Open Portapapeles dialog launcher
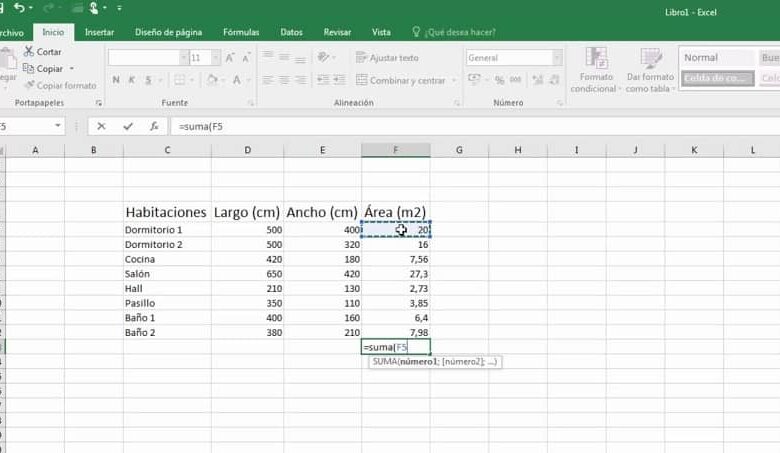 (x=98, y=103)
